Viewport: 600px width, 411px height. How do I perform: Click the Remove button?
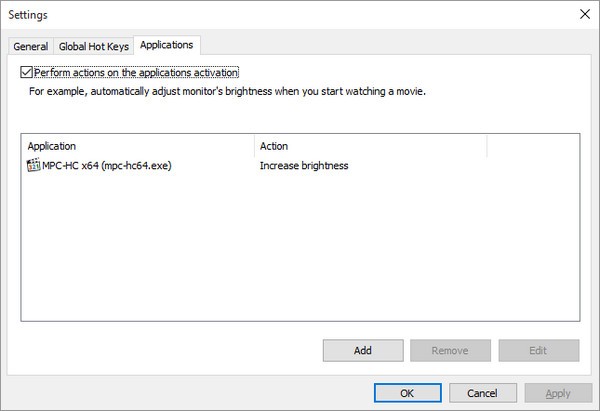[x=450, y=350]
